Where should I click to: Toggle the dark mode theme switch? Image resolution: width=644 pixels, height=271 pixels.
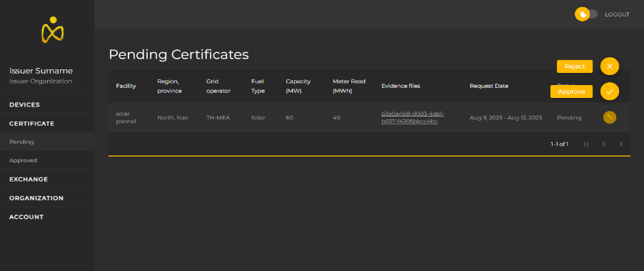tap(586, 14)
